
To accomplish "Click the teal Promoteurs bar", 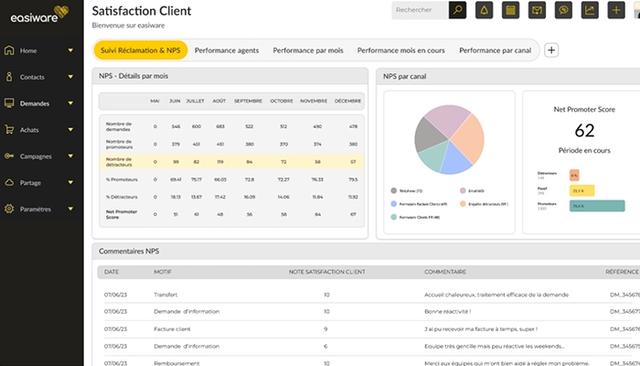I will tap(597, 206).
